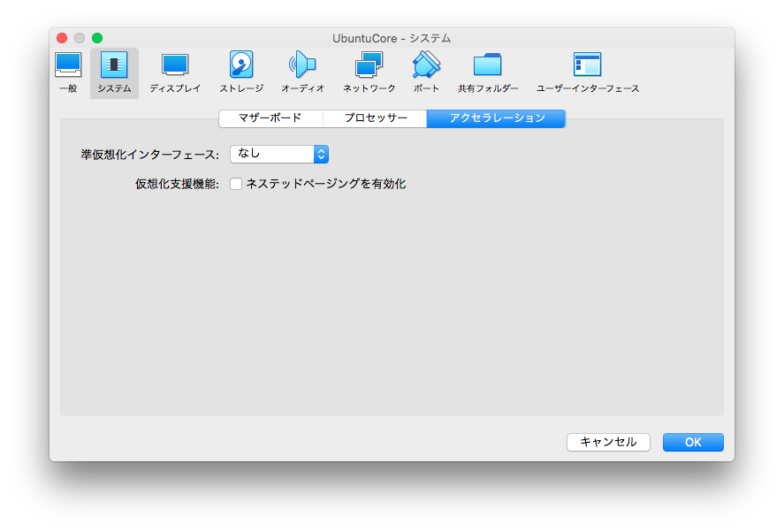Screen dimensions: 784x532
Task: Click the アクセラレーション tab
Action: click(496, 118)
